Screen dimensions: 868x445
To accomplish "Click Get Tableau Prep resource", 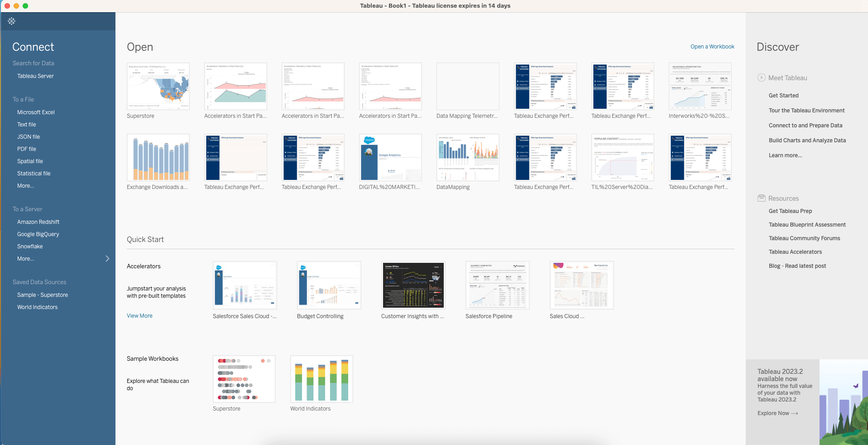I will [790, 211].
